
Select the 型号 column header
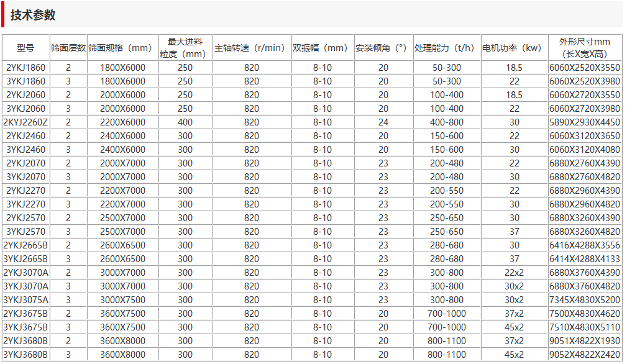click(25, 48)
